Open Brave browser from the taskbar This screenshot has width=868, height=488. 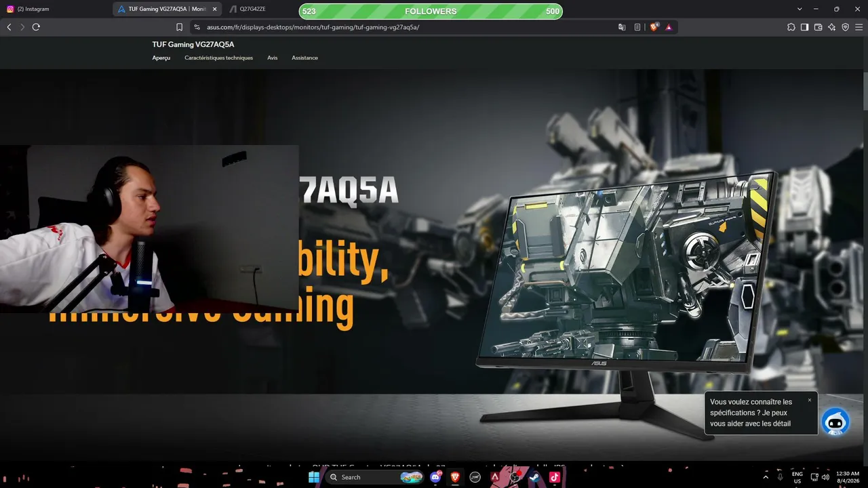coord(455,477)
